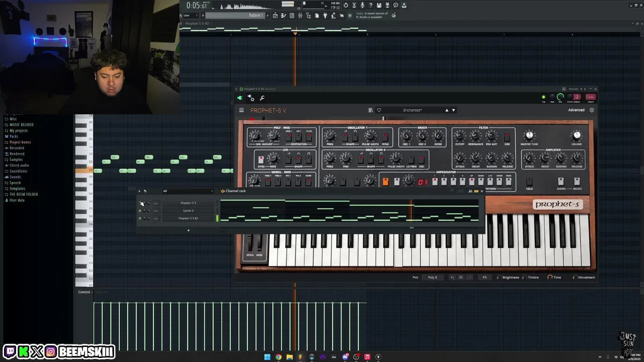This screenshot has height=362, width=644.
Task: Mute the Synth V channel green LED
Action: point(140,211)
